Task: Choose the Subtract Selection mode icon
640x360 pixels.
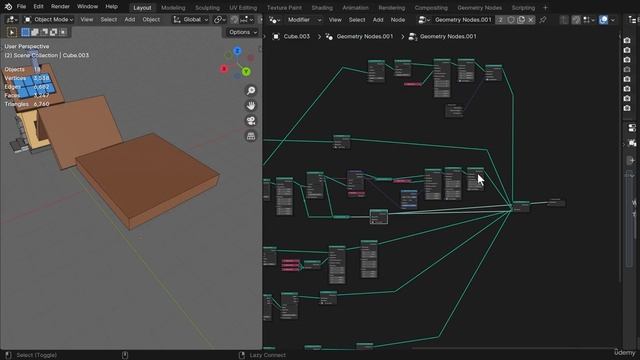Action: click(x=44, y=32)
